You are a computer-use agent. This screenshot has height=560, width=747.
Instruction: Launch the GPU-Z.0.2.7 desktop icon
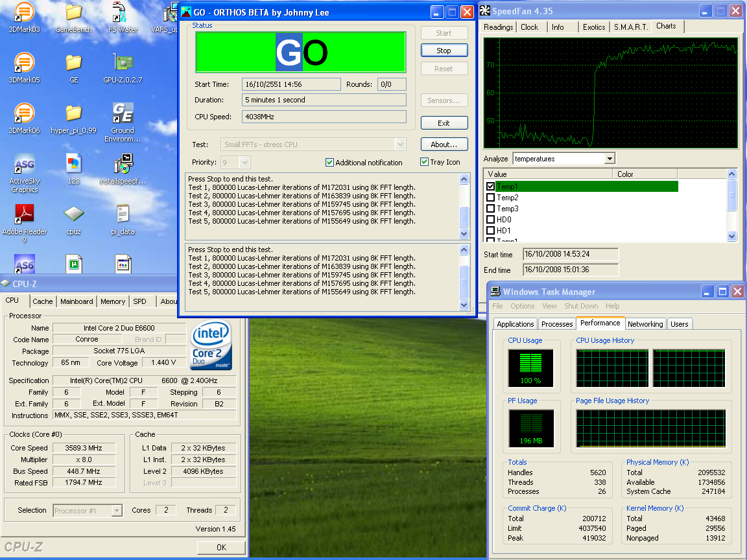pos(123,63)
